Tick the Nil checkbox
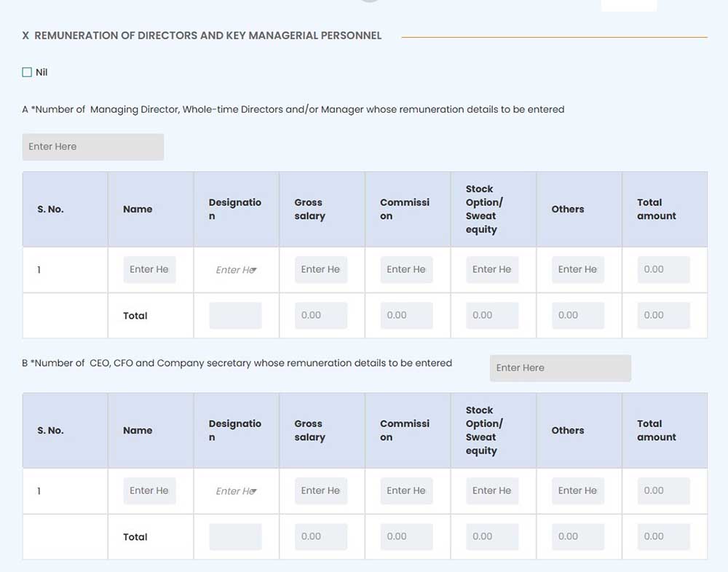728x572 pixels. [x=27, y=72]
